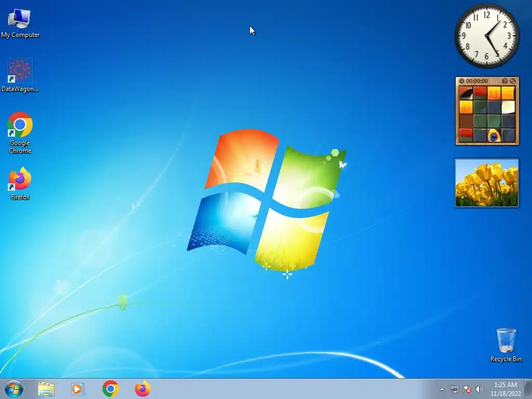Screen dimensions: 532x399
Task: Open the volume speaker tray icon
Action: [480, 389]
